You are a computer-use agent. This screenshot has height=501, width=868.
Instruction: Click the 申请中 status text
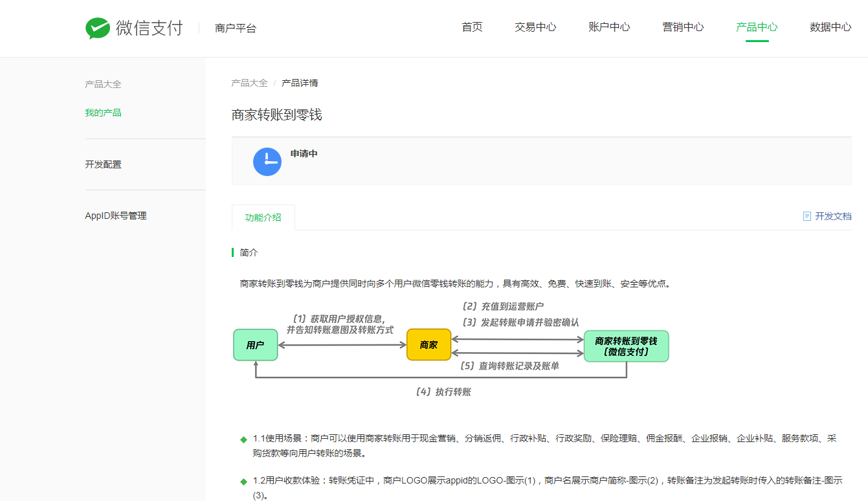(x=304, y=154)
